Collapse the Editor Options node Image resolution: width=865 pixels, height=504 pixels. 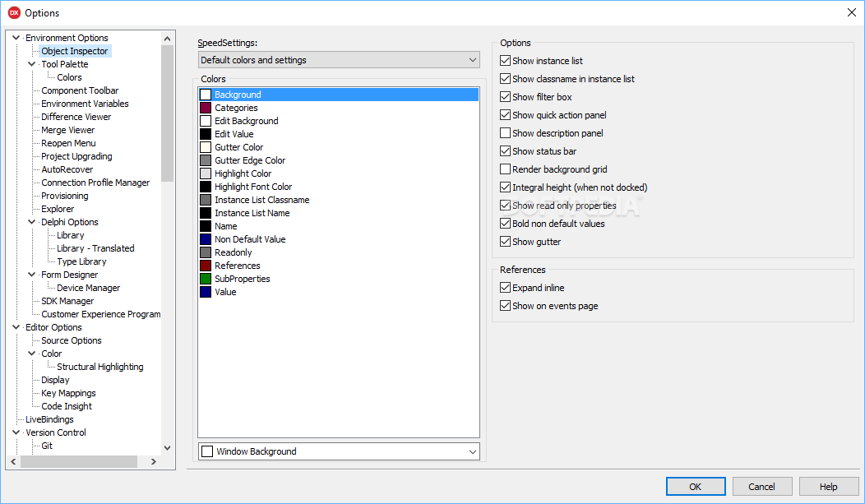(16, 327)
